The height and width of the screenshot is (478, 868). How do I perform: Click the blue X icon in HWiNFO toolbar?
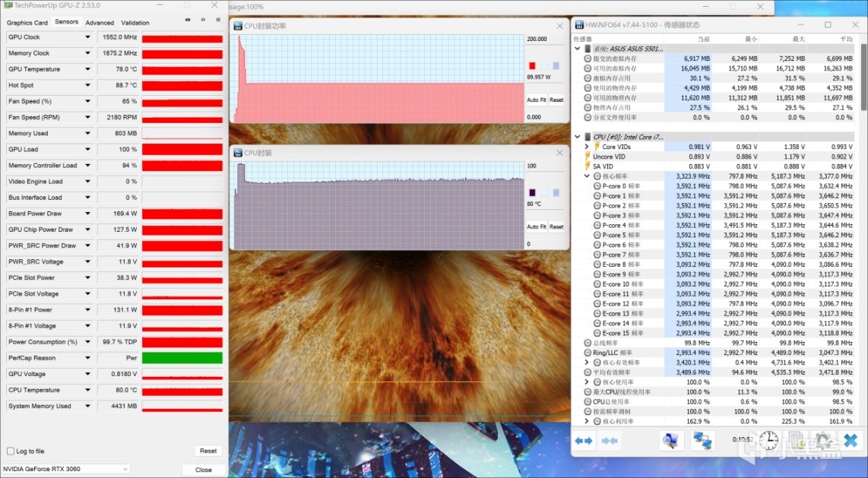(851, 441)
